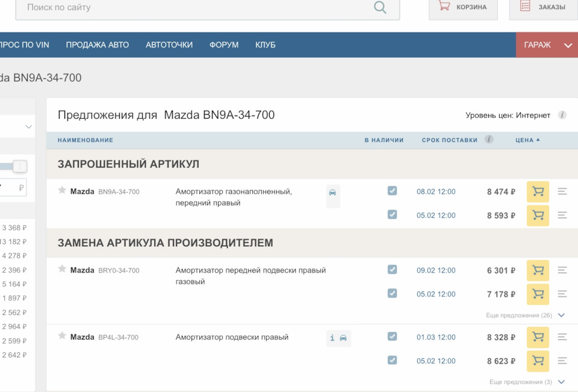Add the 6 301 ₽ offer to cart

point(538,271)
